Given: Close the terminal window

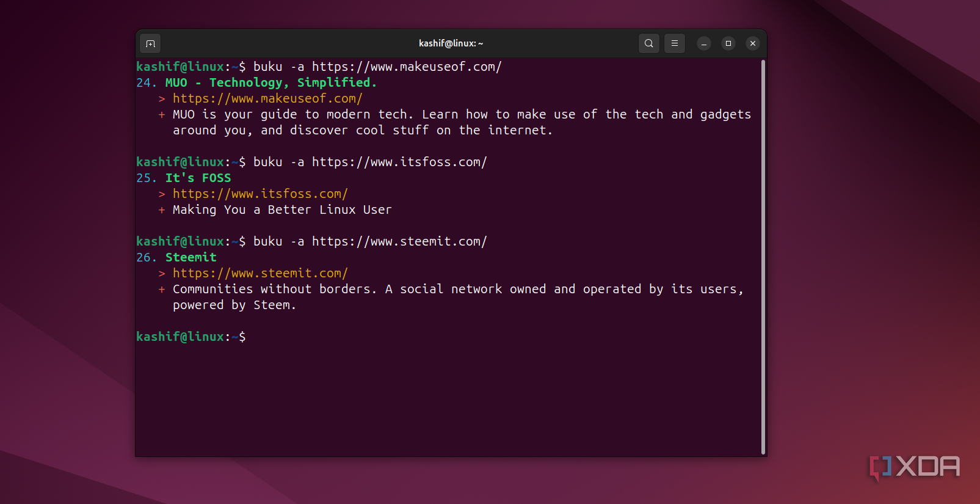Looking at the screenshot, I should pos(753,43).
